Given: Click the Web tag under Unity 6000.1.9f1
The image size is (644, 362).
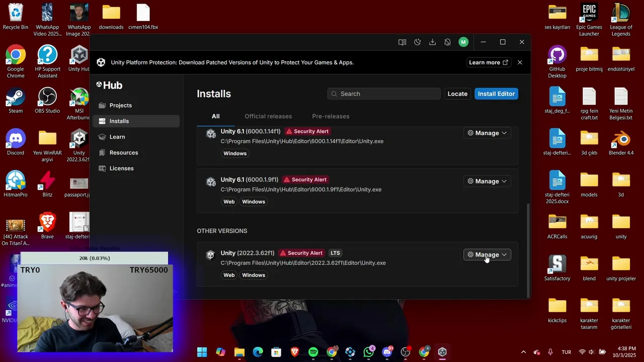Looking at the screenshot, I should click(229, 202).
